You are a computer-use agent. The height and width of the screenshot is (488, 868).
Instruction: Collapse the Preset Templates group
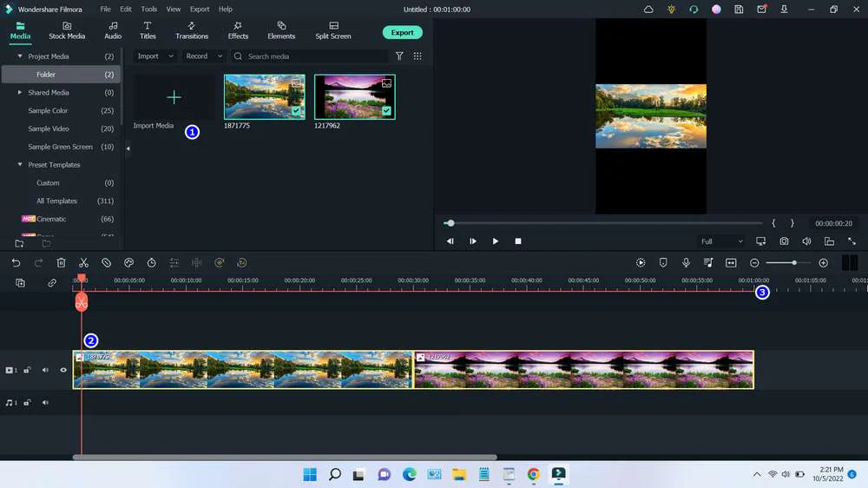tap(20, 164)
